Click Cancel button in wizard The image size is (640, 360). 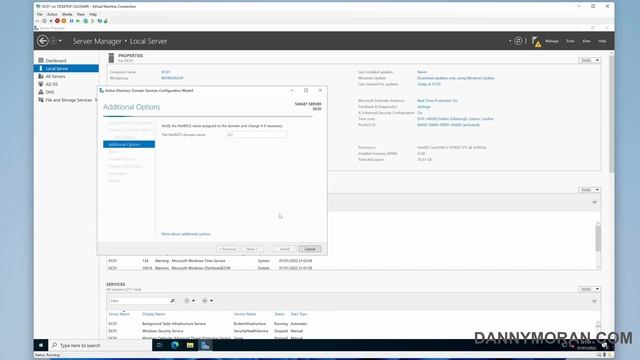click(310, 249)
